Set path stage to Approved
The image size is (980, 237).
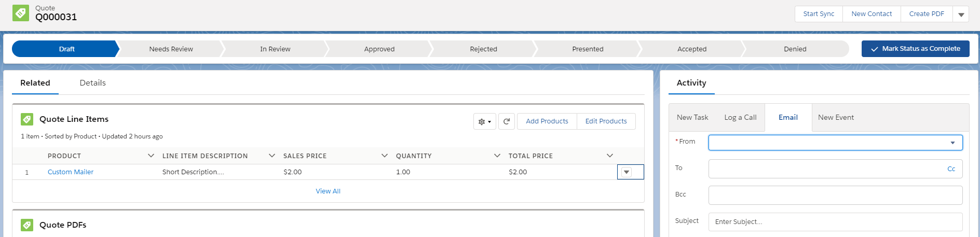[x=379, y=49]
